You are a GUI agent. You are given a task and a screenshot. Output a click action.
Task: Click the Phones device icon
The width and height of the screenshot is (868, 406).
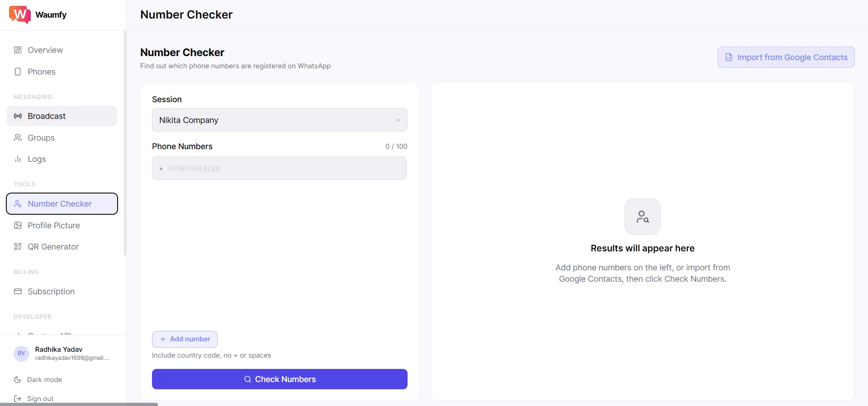tap(18, 72)
